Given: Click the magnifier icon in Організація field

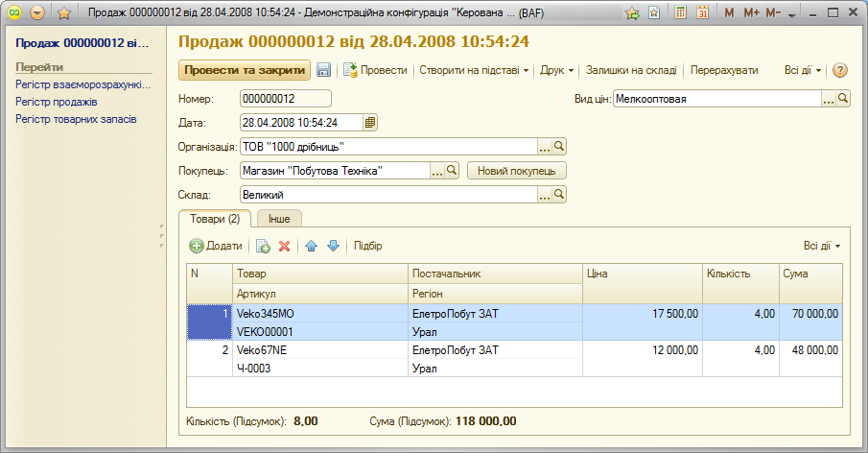Looking at the screenshot, I should tap(559, 147).
